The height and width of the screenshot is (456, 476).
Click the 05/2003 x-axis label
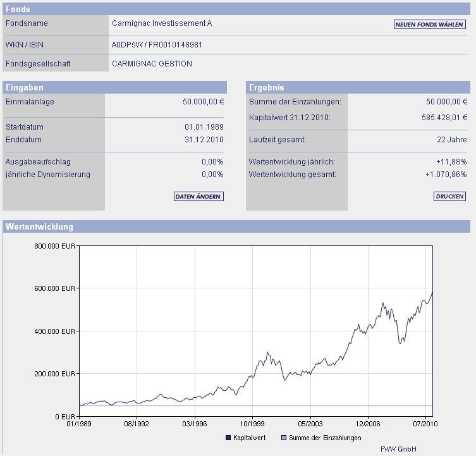point(310,424)
